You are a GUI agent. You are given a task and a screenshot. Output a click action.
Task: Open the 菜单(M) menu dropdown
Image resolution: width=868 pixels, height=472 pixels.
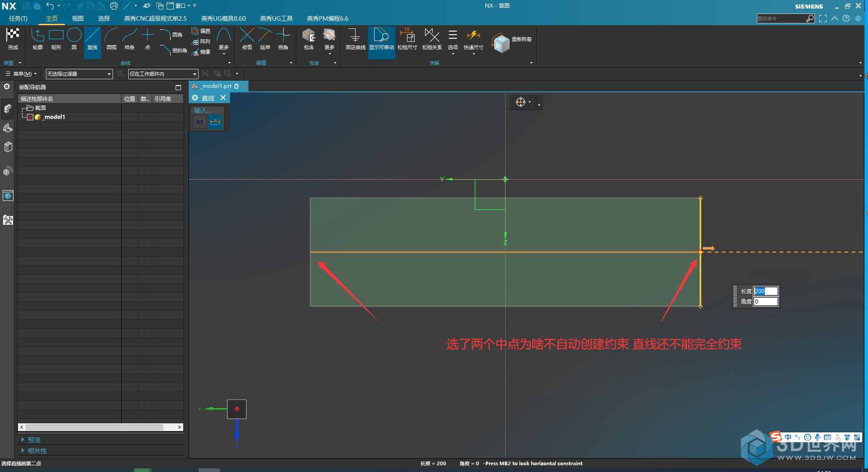coord(21,74)
